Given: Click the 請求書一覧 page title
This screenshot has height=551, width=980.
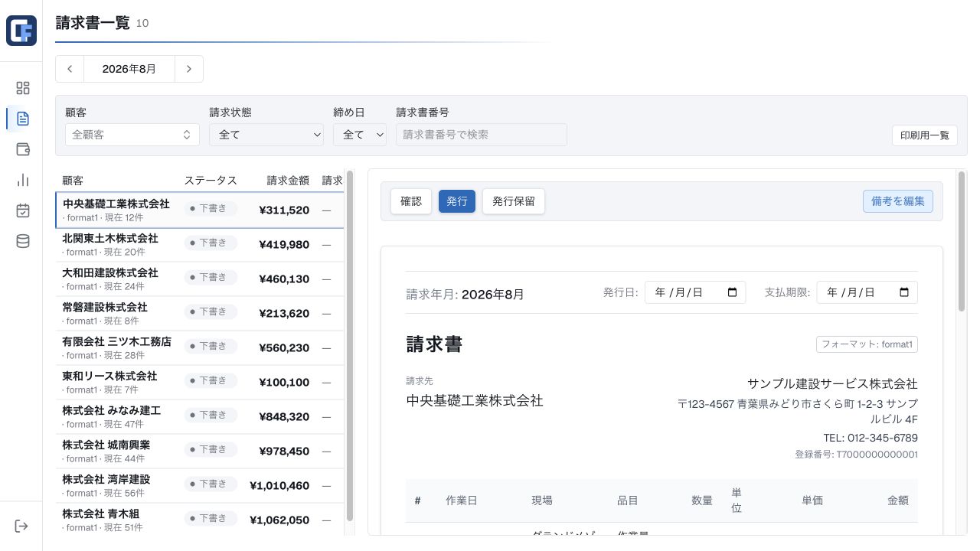Looking at the screenshot, I should (93, 23).
